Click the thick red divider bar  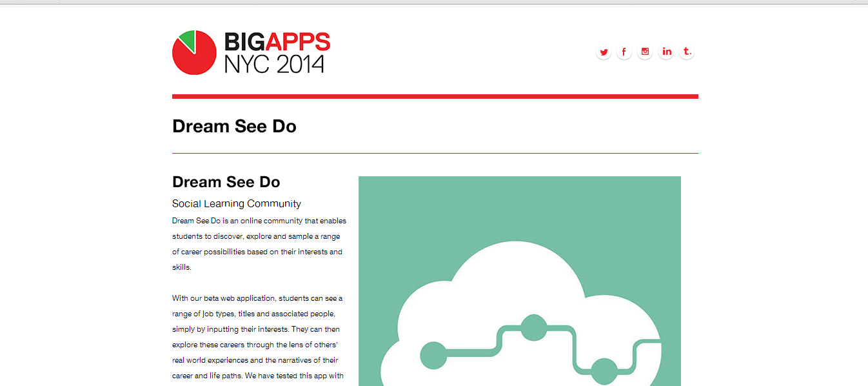pos(435,97)
